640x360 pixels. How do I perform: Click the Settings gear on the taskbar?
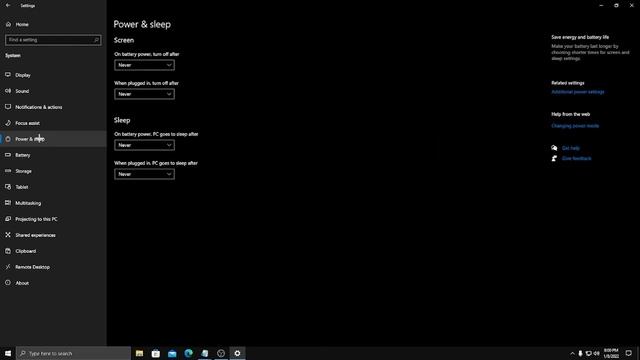click(238, 353)
